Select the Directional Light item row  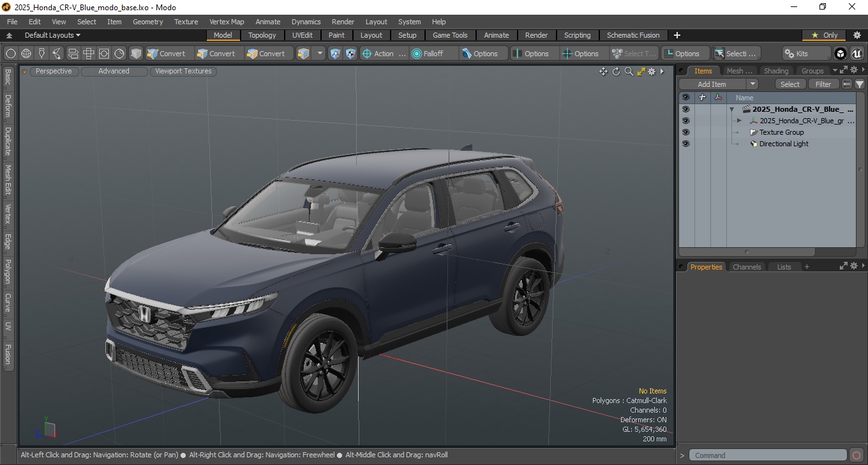point(783,144)
